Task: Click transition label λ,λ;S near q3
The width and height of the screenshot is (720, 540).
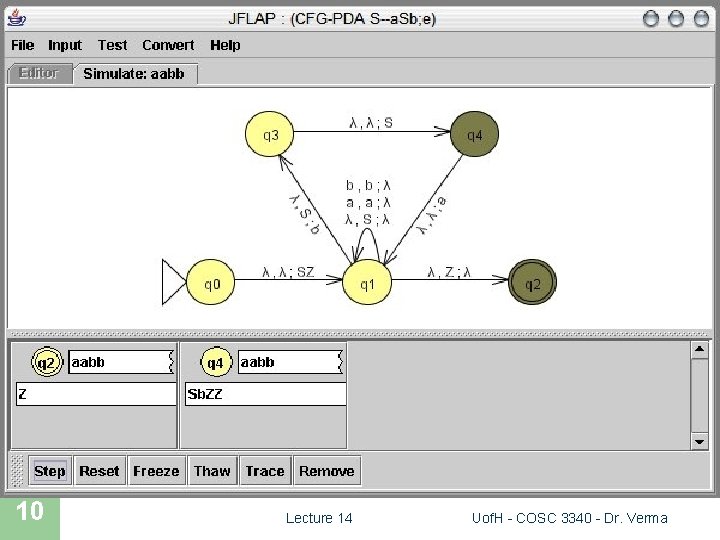Action: (371, 122)
